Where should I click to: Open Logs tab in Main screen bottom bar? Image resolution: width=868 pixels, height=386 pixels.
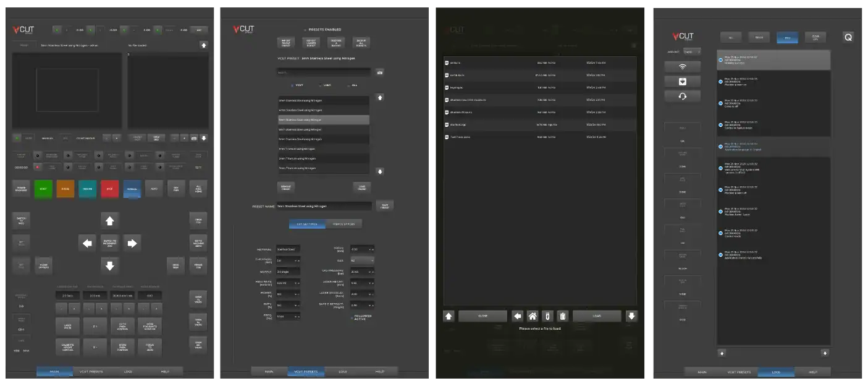128,372
